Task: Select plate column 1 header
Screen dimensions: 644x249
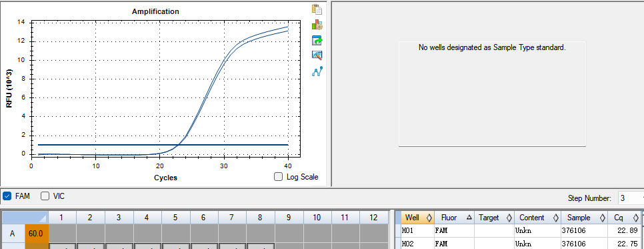Action: click(62, 218)
